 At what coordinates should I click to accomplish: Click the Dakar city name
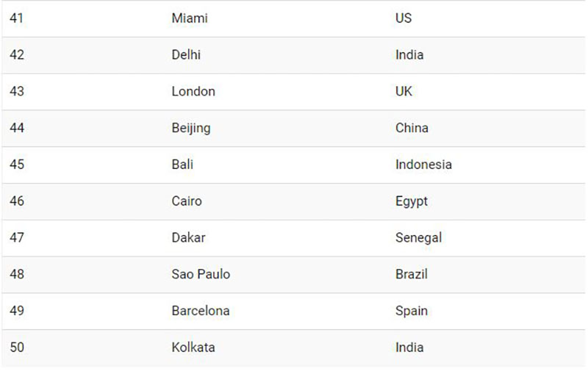click(188, 237)
